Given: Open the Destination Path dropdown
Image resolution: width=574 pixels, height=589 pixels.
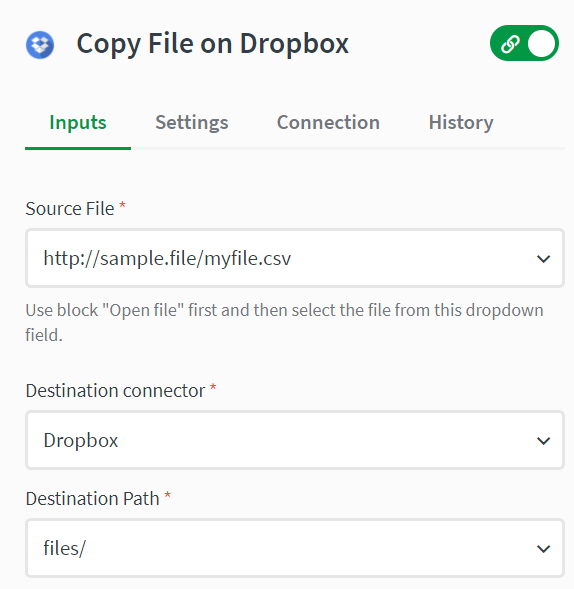Looking at the screenshot, I should pos(295,548).
